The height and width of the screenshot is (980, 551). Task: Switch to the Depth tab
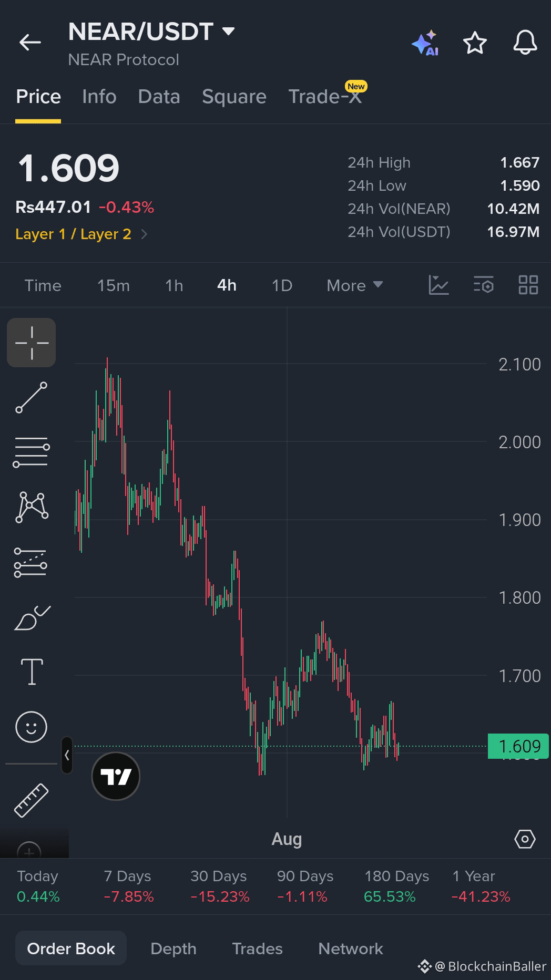pos(174,948)
